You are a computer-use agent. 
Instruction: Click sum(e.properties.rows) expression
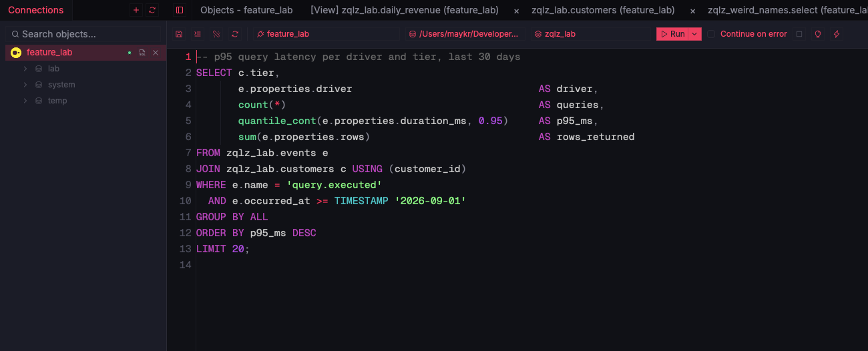click(304, 137)
